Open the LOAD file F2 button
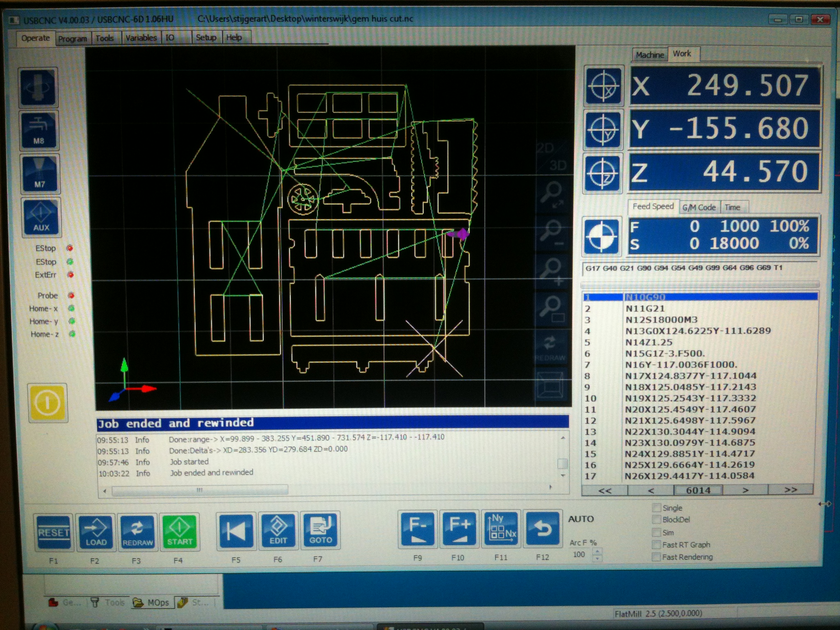Viewport: 840px width, 630px height. click(x=96, y=532)
